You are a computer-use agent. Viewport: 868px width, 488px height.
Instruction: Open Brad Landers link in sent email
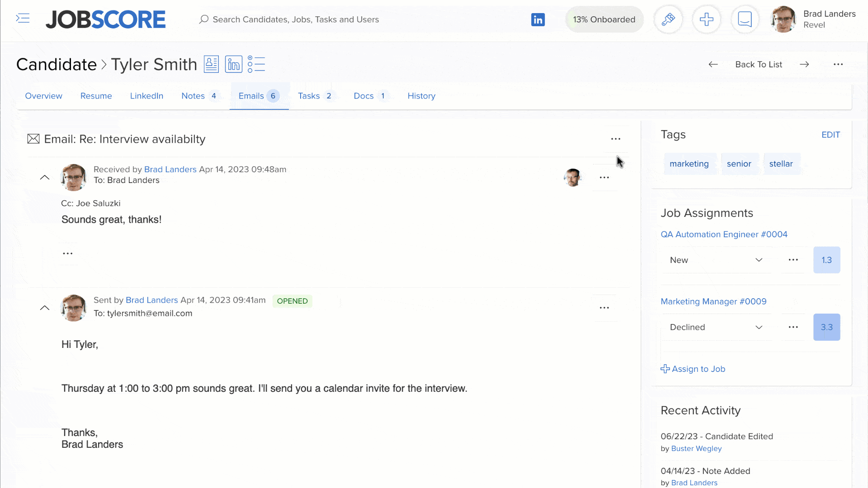click(x=152, y=300)
